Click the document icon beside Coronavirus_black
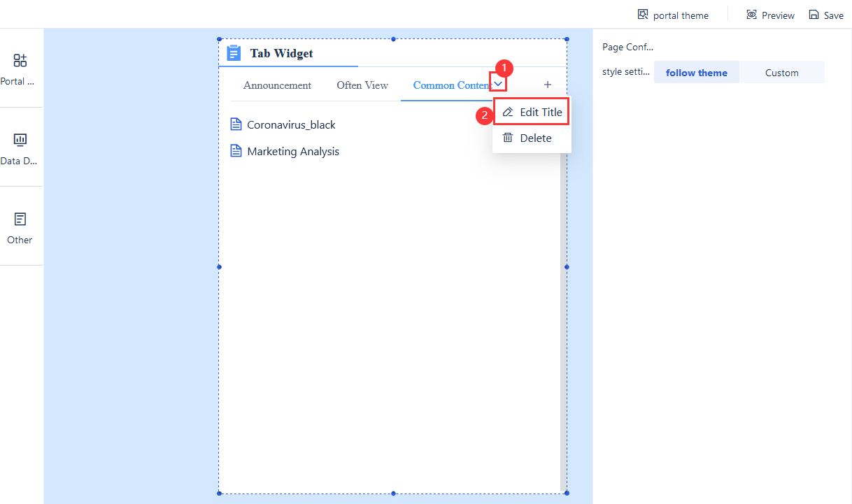 [x=236, y=124]
